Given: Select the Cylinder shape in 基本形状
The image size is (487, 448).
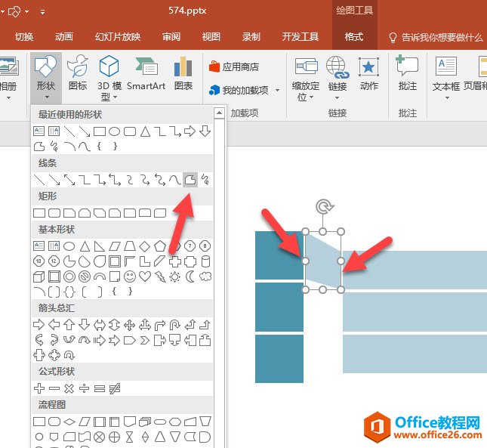Looking at the screenshot, I should pos(205,261).
